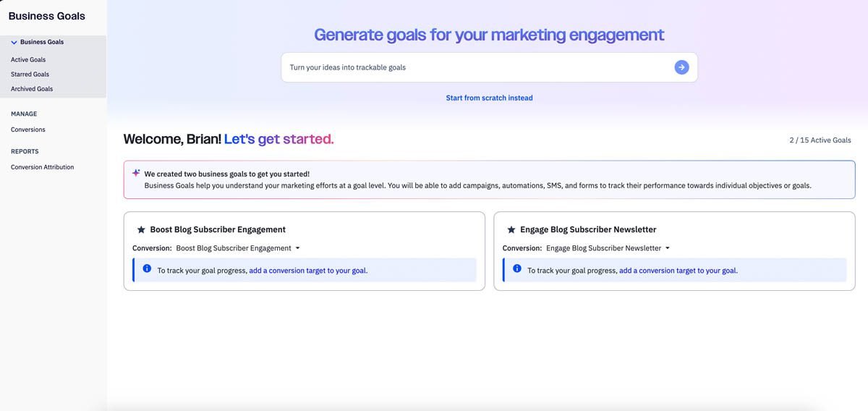This screenshot has width=868, height=411.
Task: Focus the Turn your ideas into trackable goals field
Action: (477, 67)
